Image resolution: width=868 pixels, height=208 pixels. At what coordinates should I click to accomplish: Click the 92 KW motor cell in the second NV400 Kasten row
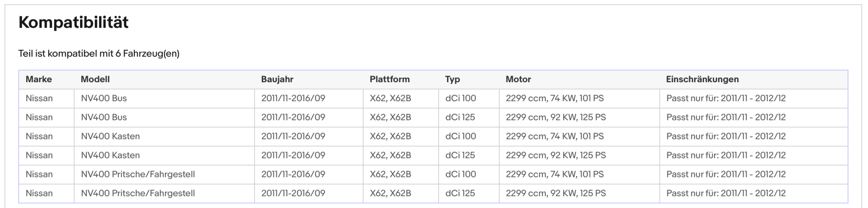point(579,155)
